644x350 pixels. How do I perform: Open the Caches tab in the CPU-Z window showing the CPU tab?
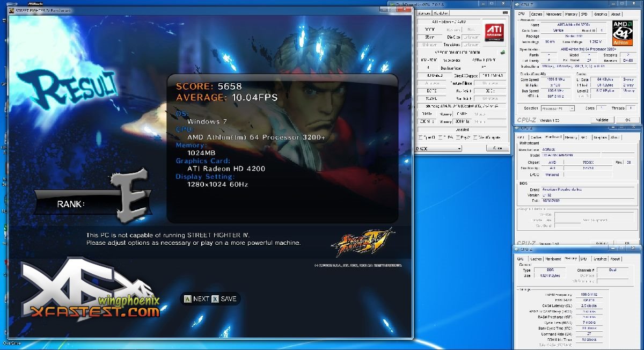(537, 14)
